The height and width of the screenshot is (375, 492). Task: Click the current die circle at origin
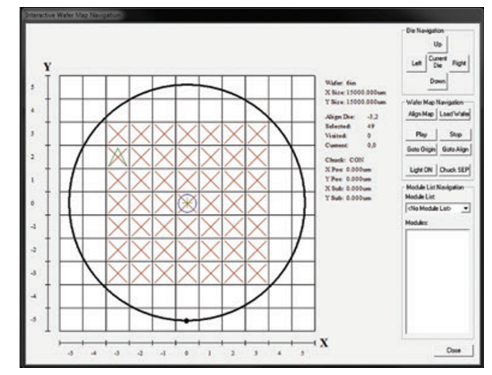coord(187,203)
